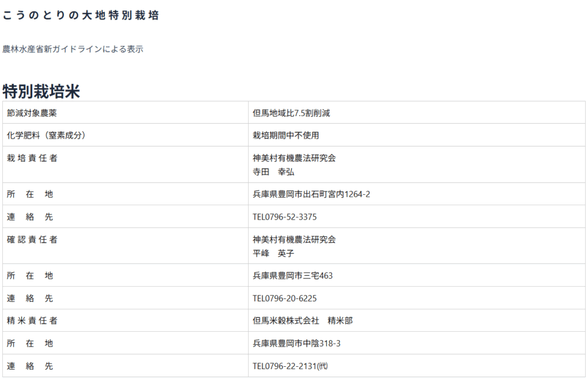588x380 pixels.
Task: Click the こうのとりの大地特別栽培 heading
Action: click(x=80, y=16)
